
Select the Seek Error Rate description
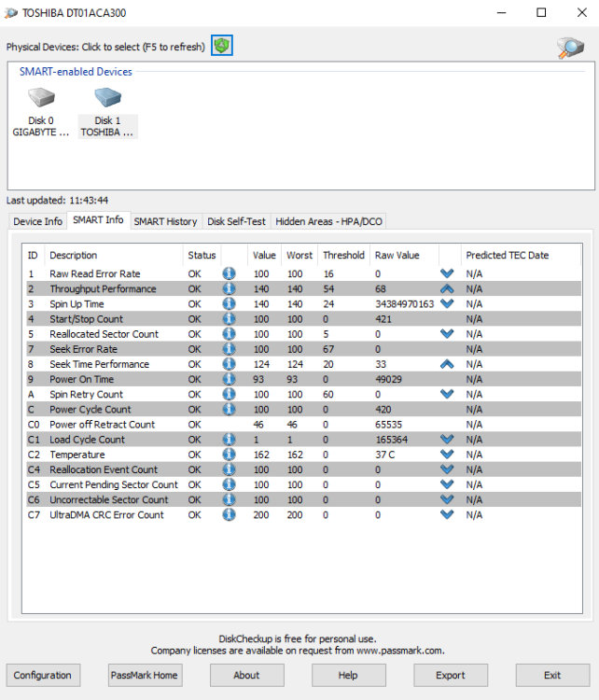83,349
